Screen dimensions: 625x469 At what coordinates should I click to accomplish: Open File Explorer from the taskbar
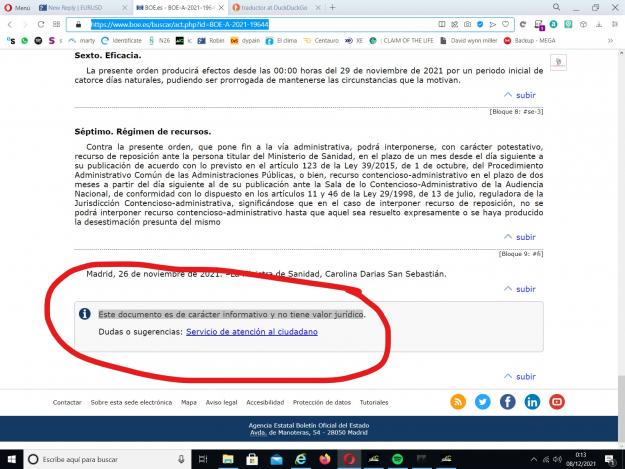(228, 459)
